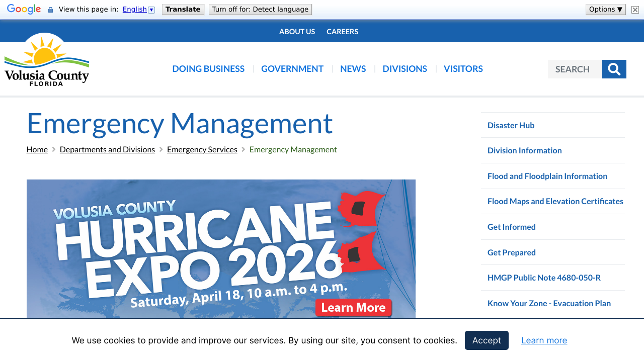Navigate to Emergency Services breadcrumb

(x=202, y=149)
